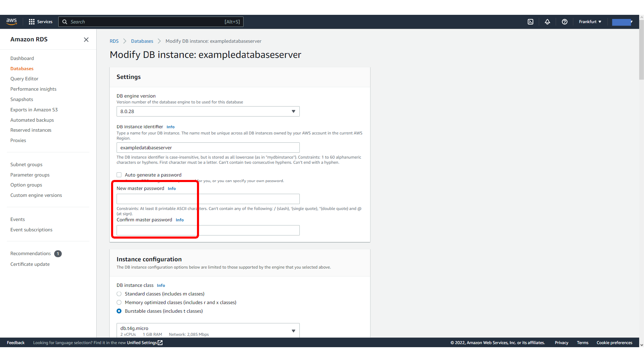Viewport: 644px width, 362px height.
Task: Open Exports in Amazon S3
Action: [x=34, y=110]
